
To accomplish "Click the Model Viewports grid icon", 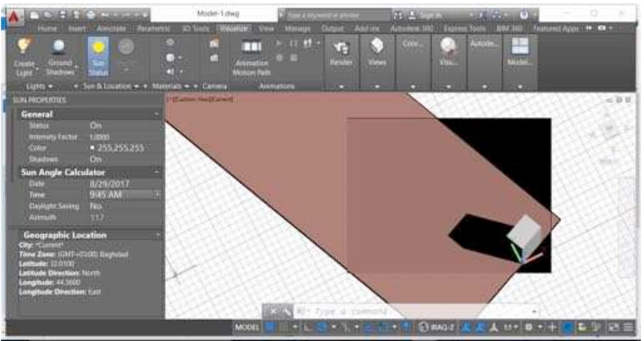I will [x=520, y=46].
